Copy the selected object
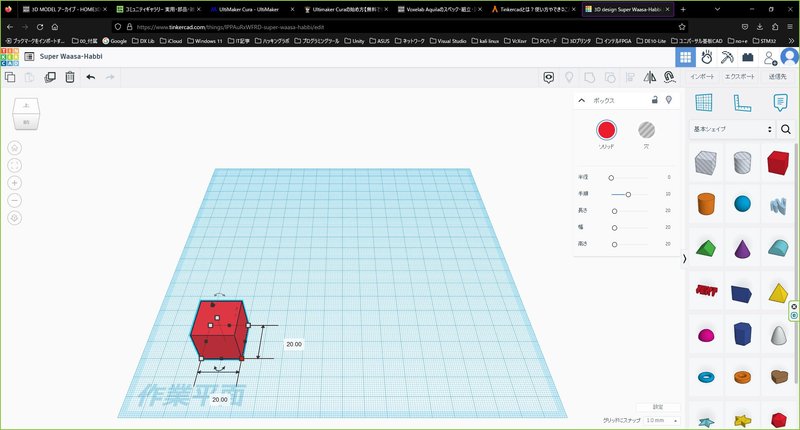Image resolution: width=800 pixels, height=430 pixels. (x=10, y=77)
